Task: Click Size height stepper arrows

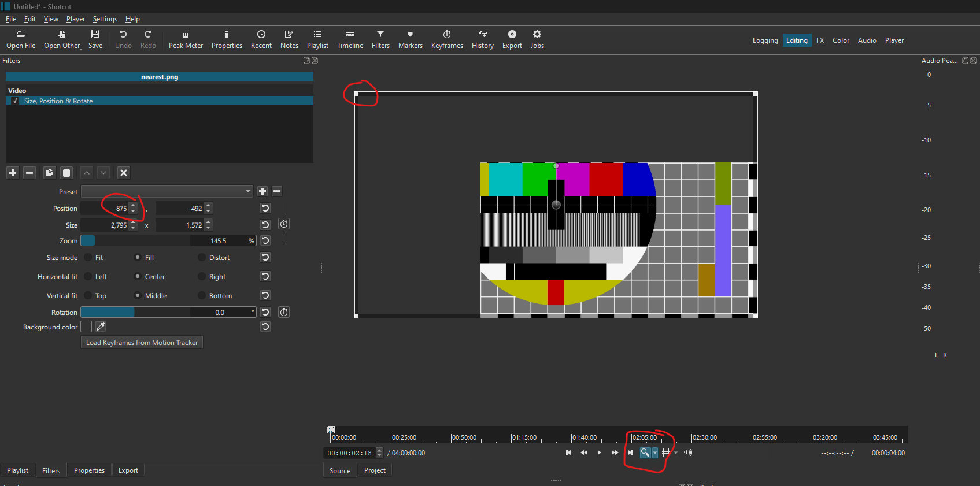Action: pos(209,225)
